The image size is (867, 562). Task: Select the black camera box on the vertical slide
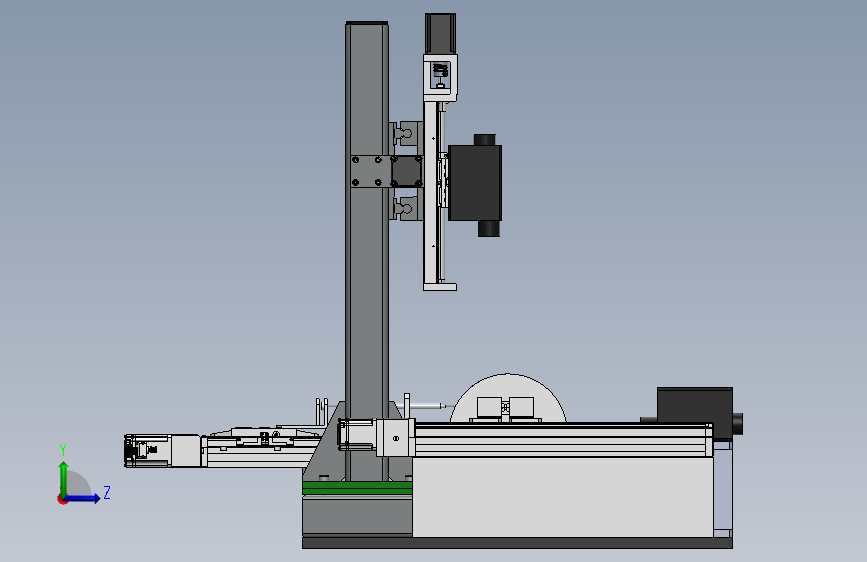pos(475,183)
